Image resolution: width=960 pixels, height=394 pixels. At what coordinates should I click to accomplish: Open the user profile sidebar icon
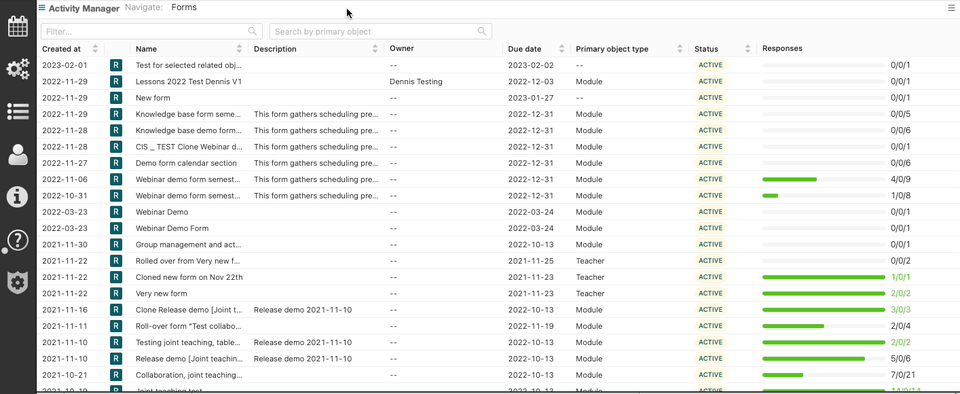click(18, 154)
